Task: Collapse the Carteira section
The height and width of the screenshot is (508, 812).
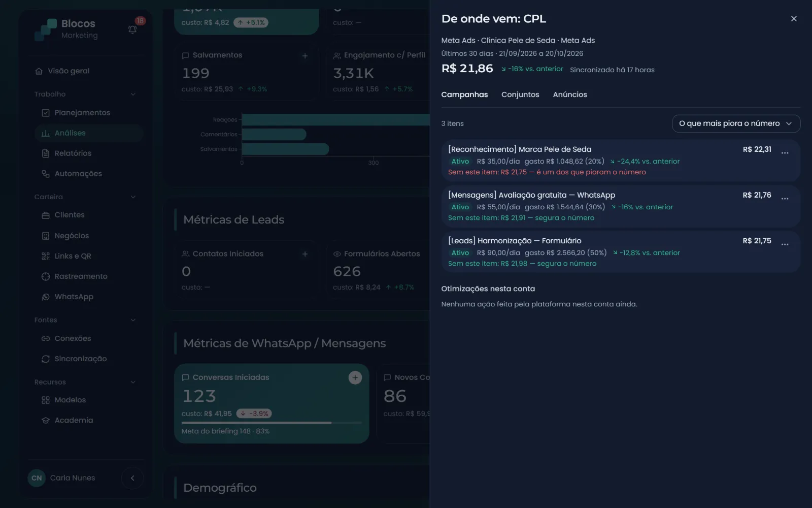Action: pyautogui.click(x=133, y=197)
